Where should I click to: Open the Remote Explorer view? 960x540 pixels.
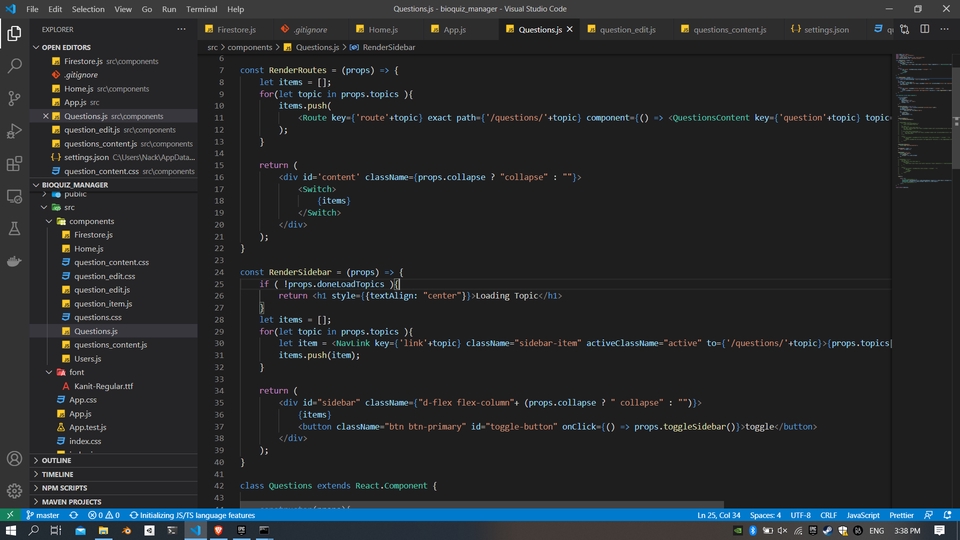click(14, 197)
